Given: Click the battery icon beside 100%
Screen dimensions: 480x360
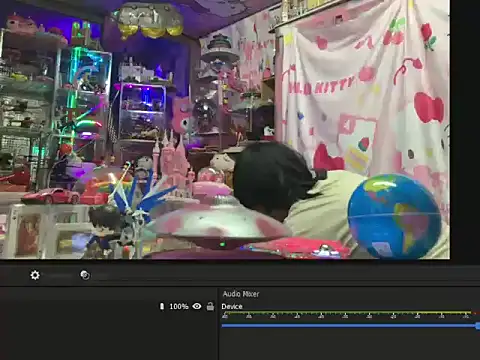Looking at the screenshot, I should tap(162, 306).
